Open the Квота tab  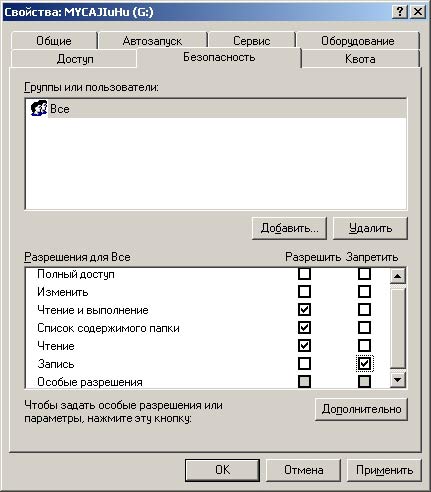click(x=360, y=59)
